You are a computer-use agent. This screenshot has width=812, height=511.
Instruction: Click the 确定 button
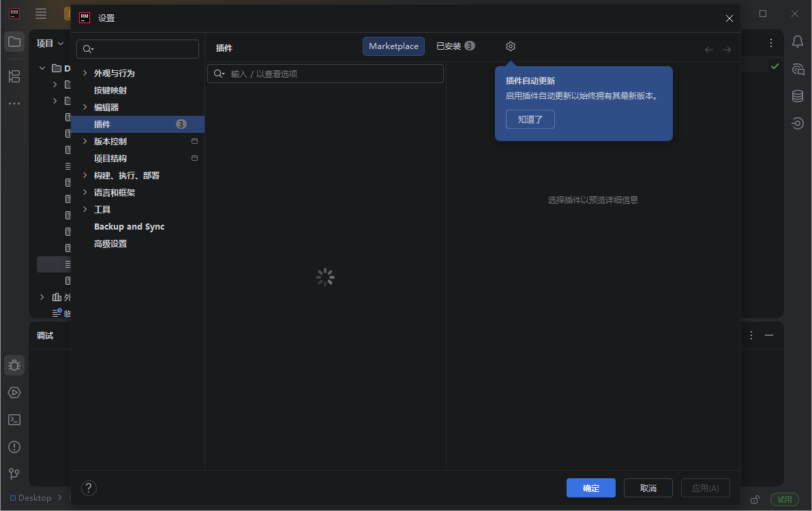click(590, 488)
